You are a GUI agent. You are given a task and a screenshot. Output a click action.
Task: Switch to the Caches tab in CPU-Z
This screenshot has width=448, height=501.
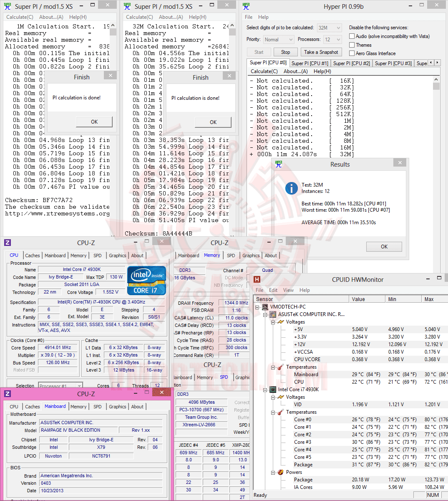(33, 256)
